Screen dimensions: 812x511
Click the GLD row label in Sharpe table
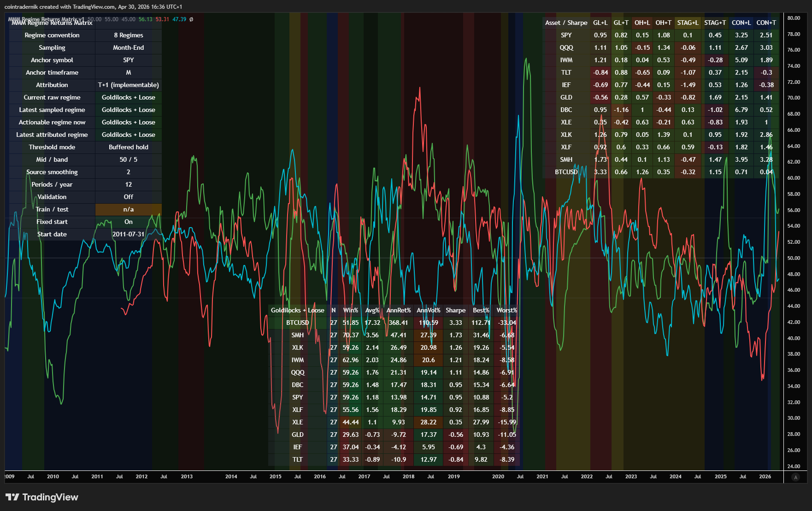(566, 98)
